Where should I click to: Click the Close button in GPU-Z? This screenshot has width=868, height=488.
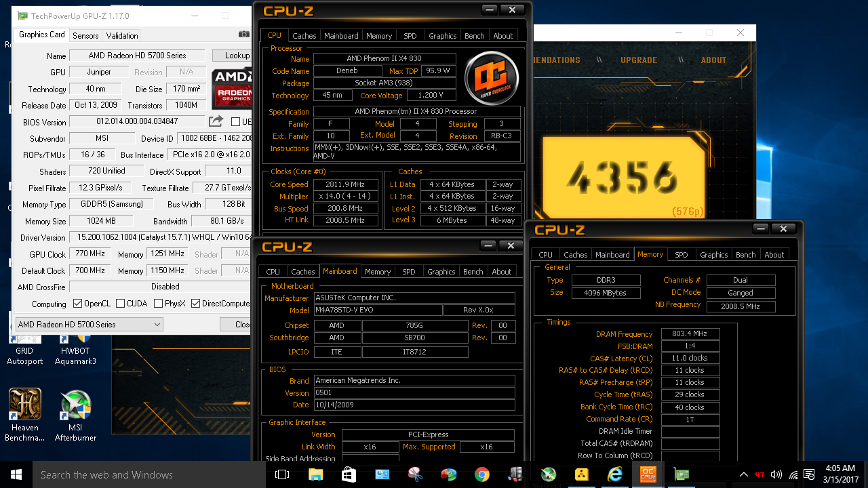tap(237, 325)
